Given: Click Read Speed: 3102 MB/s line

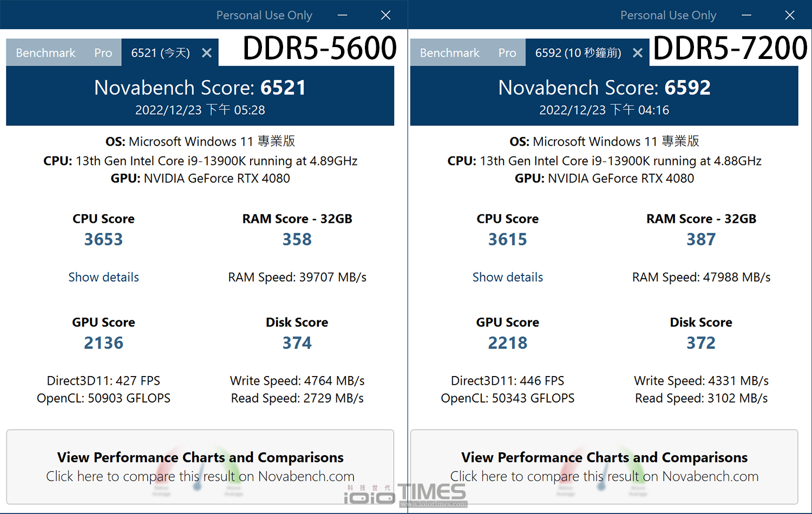Looking at the screenshot, I should (701, 398).
